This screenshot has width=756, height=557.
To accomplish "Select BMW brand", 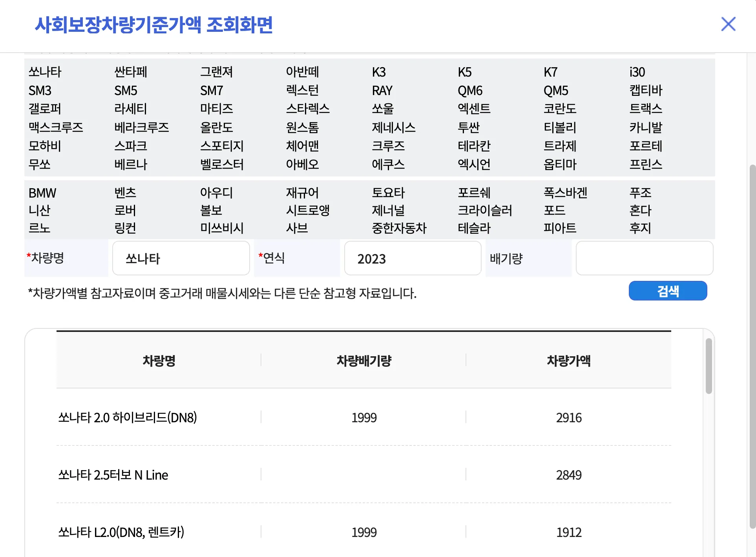I will pyautogui.click(x=42, y=192).
